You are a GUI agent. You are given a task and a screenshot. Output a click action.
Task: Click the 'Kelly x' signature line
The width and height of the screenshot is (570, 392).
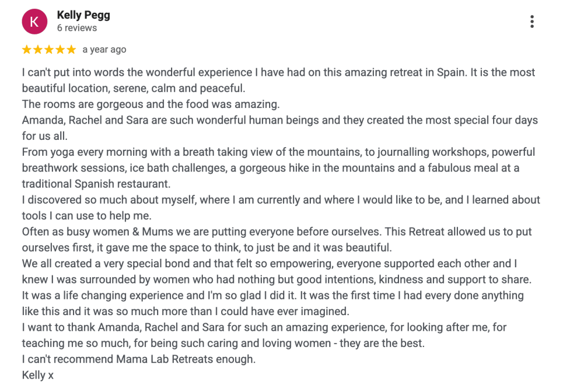click(x=38, y=375)
